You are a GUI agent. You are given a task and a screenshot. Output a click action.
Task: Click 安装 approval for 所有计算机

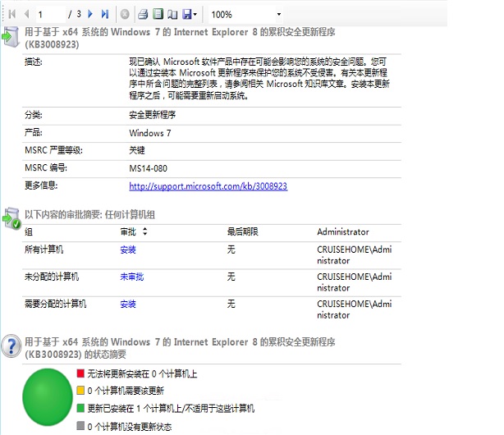pyautogui.click(x=128, y=250)
